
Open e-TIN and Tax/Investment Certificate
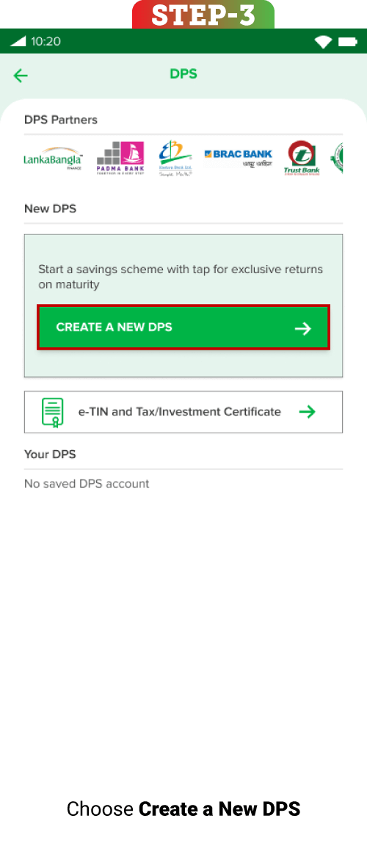click(183, 412)
